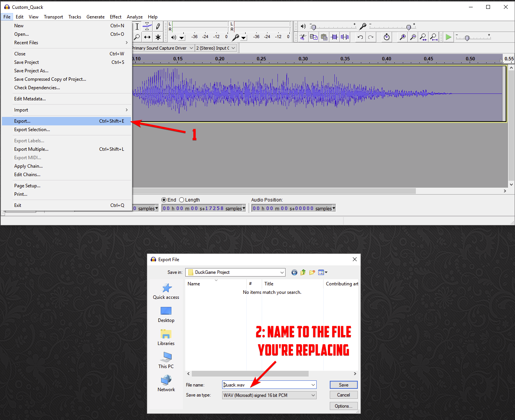
Task: Open This PC location in Export dialog
Action: 166,361
